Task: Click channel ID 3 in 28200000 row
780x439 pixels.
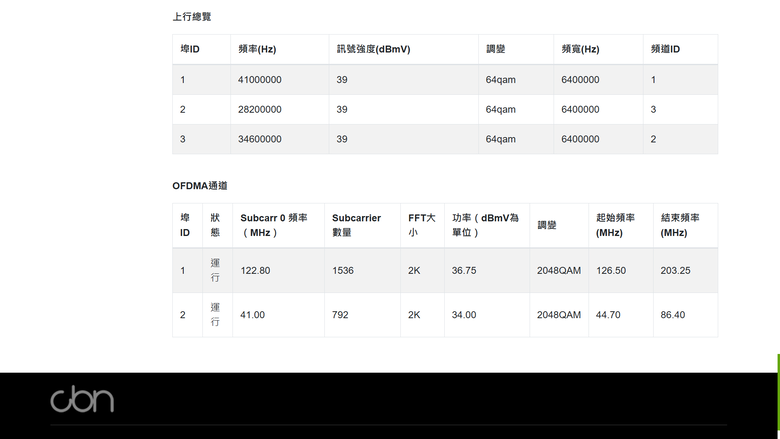Action: click(653, 109)
